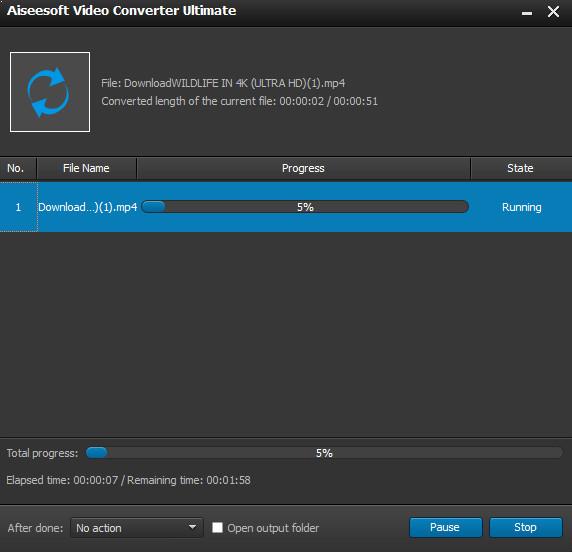Minimize the converter window
This screenshot has width=572, height=552.
[527, 12]
